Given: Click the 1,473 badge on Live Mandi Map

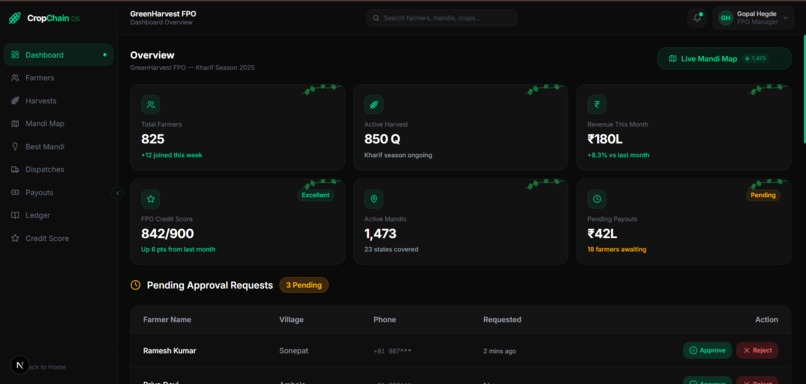Looking at the screenshot, I should pyautogui.click(x=755, y=59).
